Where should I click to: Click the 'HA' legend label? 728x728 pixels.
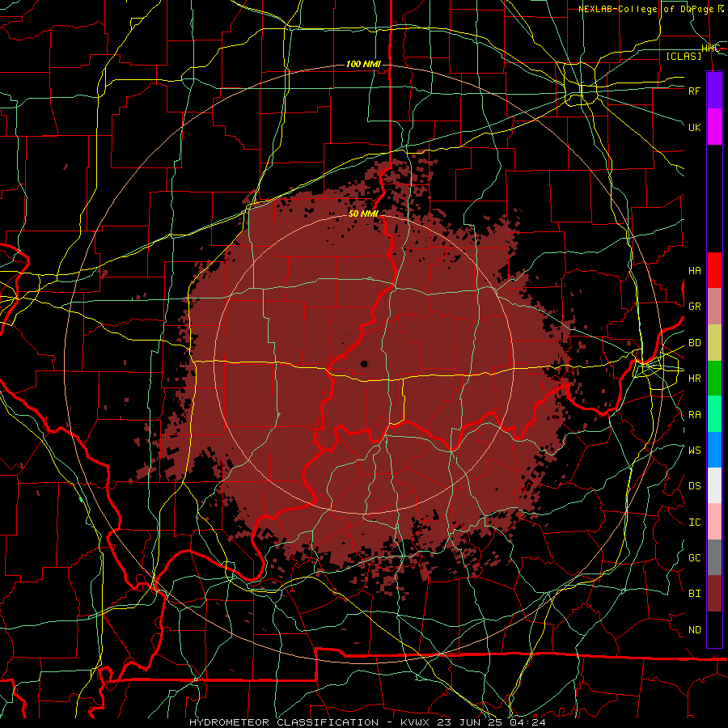point(694,271)
